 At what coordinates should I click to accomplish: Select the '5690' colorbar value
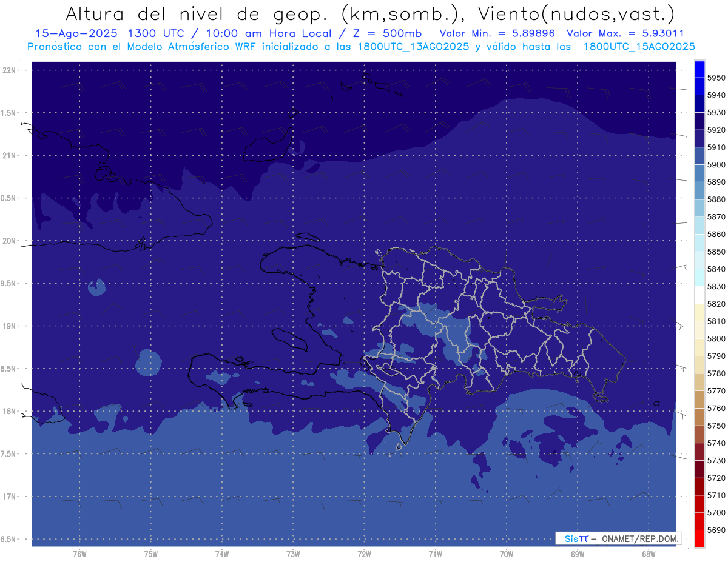point(716,530)
